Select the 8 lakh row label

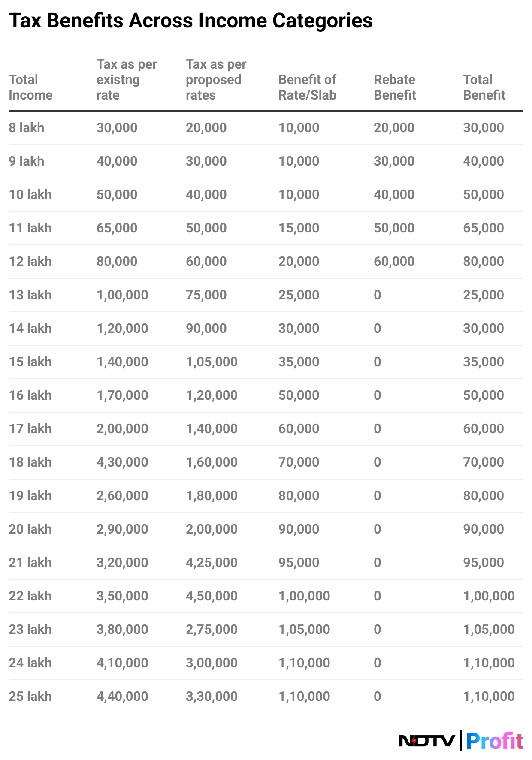[x=27, y=127]
